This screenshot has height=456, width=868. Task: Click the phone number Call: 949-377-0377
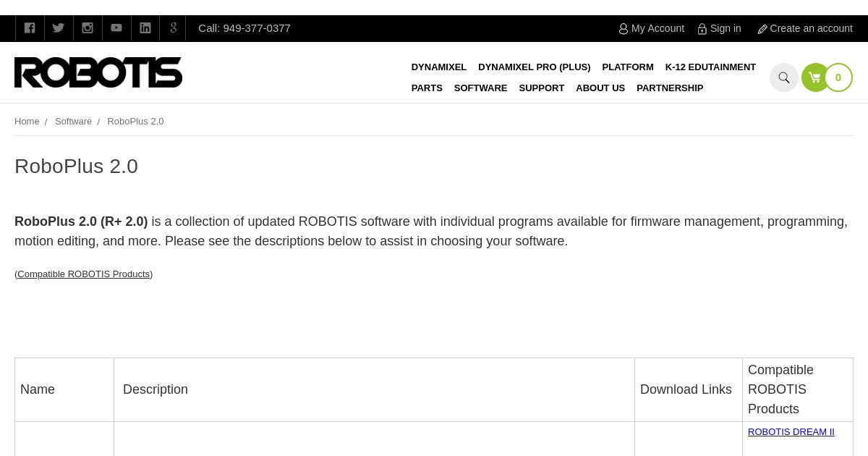(x=244, y=28)
